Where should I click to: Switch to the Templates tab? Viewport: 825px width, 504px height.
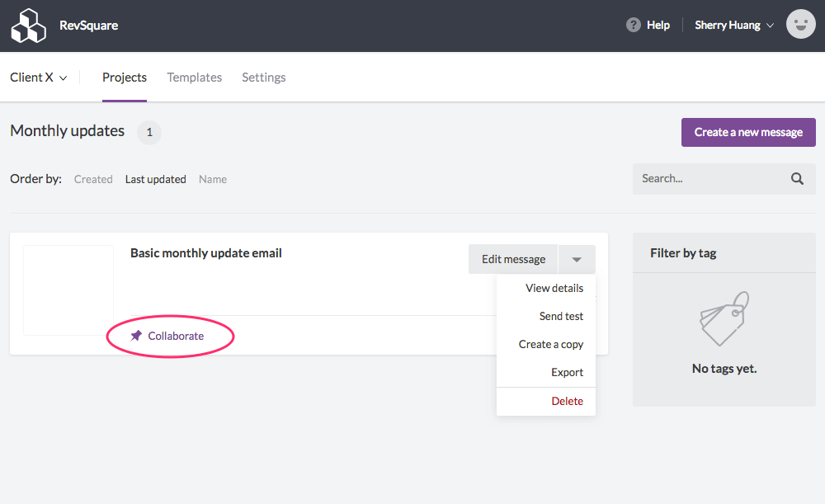point(194,77)
